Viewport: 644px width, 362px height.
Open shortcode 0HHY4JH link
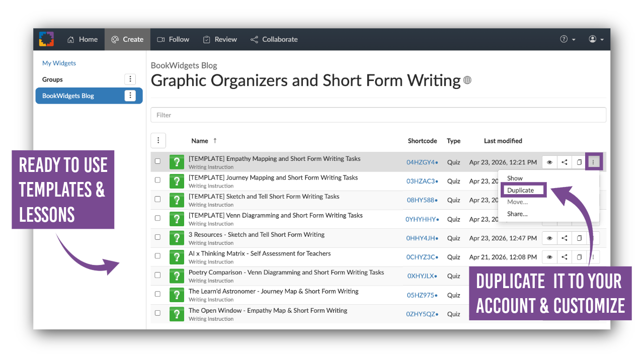click(x=422, y=238)
